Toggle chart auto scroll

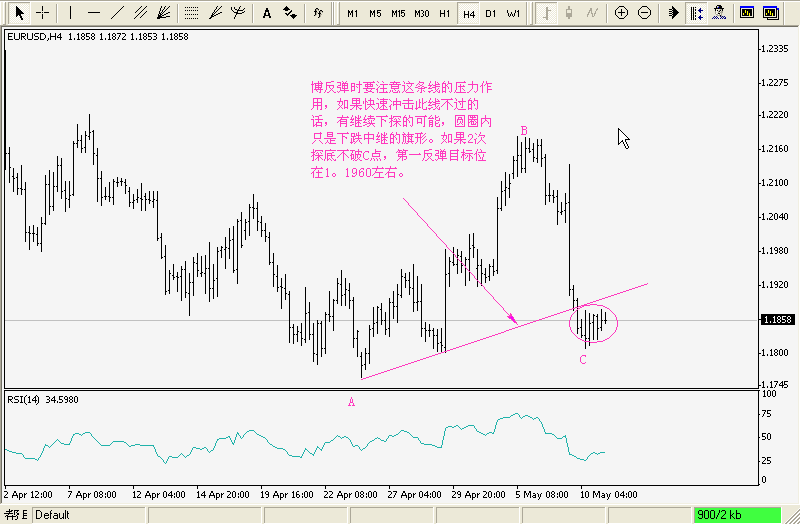(673, 13)
